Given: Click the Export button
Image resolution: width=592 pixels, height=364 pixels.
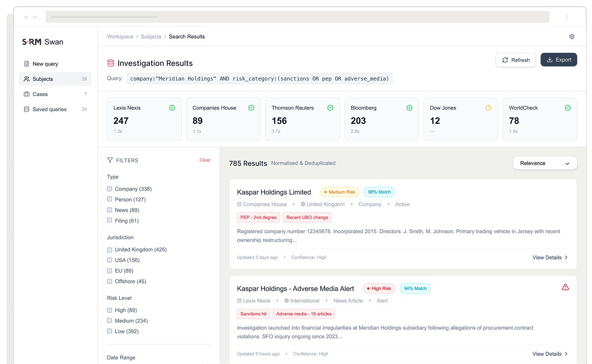Looking at the screenshot, I should pos(559,60).
